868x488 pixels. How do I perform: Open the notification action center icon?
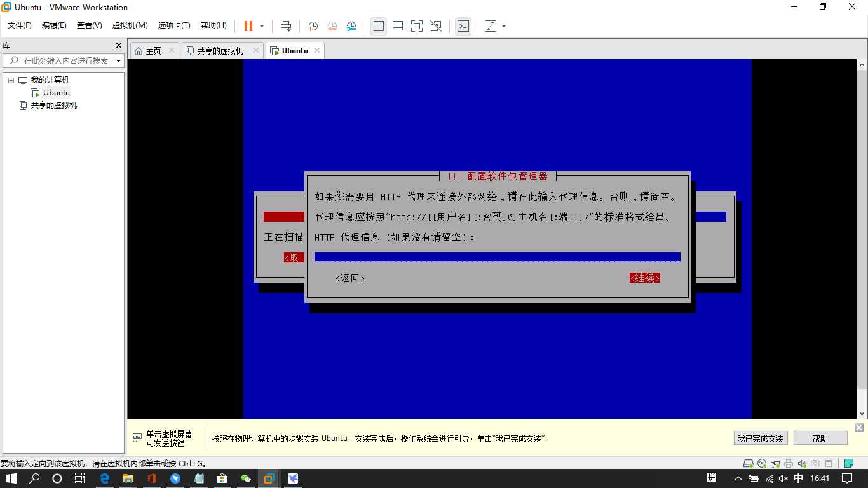[848, 478]
